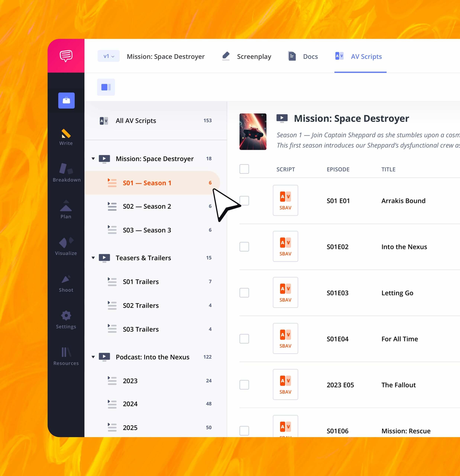Check the checkbox next to Into the Nexus

pyautogui.click(x=244, y=247)
